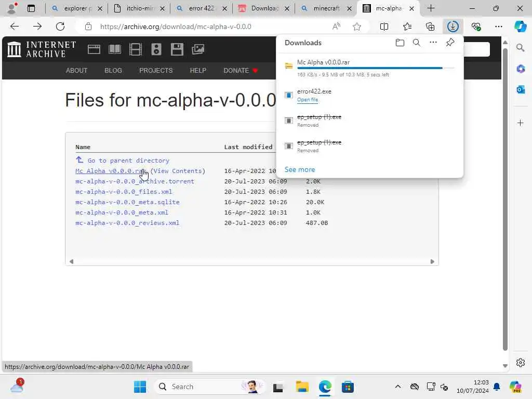Add a sidebar app with plus
532x399 pixels.
click(x=521, y=123)
